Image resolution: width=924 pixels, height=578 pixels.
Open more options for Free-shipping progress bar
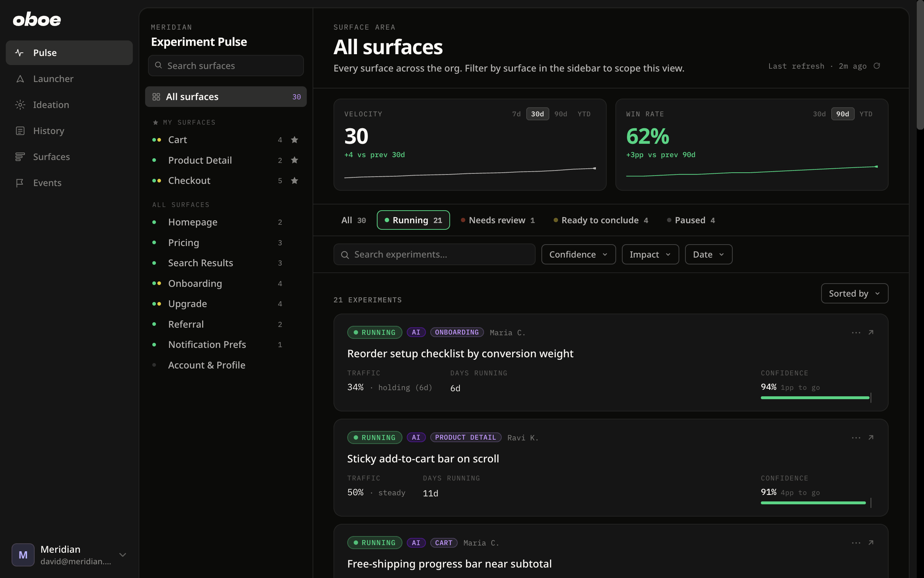point(856,543)
